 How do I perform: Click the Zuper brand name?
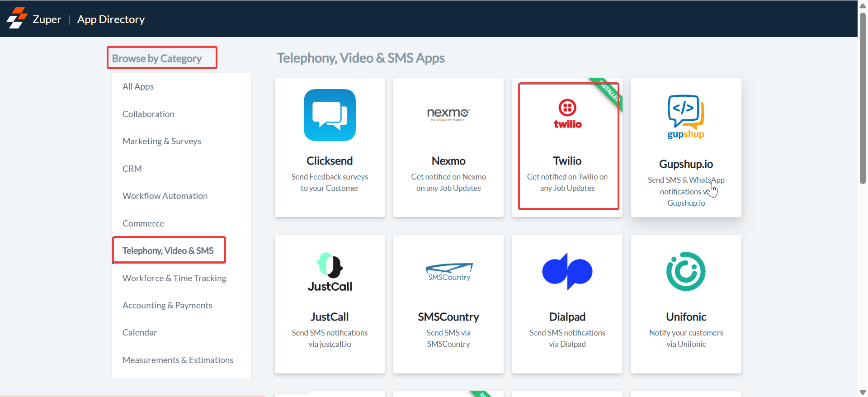47,19
